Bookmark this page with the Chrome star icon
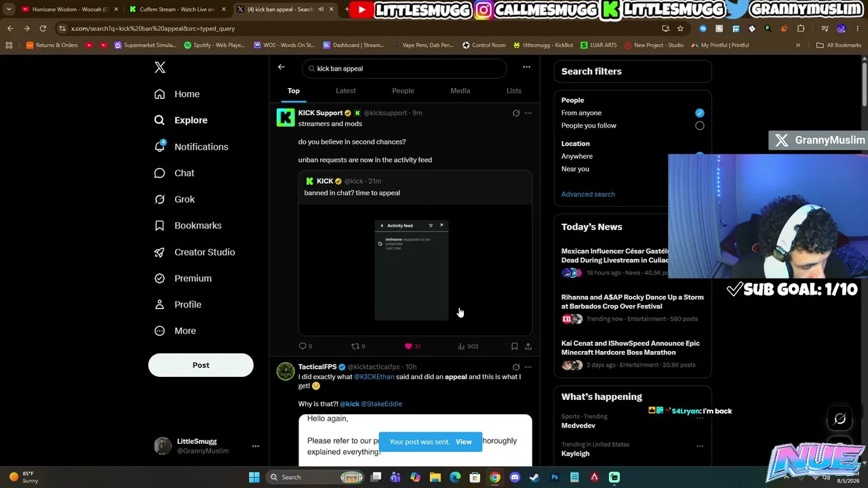This screenshot has width=868, height=488. click(x=680, y=28)
